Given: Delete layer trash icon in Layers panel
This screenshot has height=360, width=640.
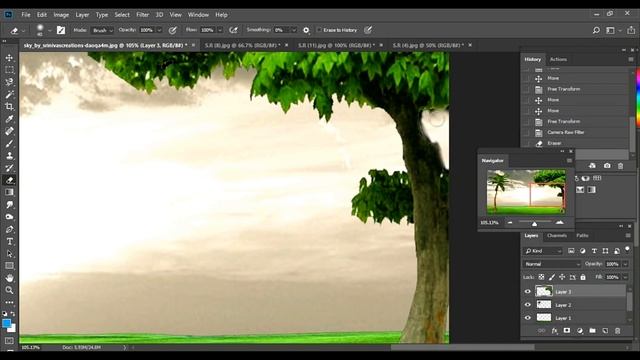Looking at the screenshot, I should (618, 331).
